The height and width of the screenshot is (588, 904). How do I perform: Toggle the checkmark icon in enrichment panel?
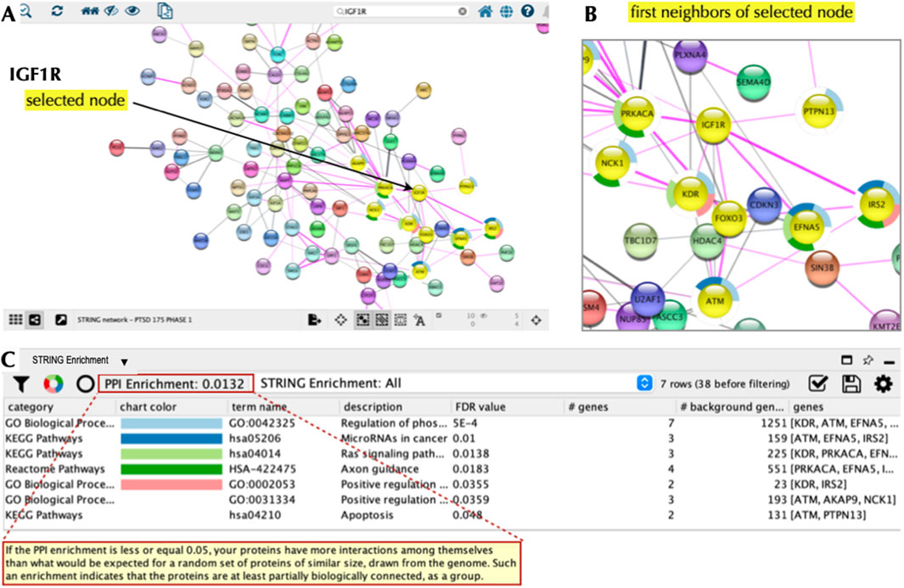click(818, 384)
